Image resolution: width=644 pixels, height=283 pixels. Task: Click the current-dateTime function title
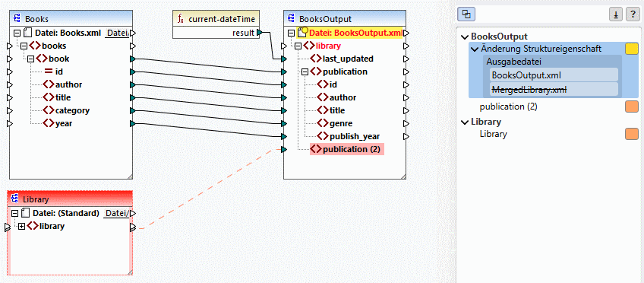[x=222, y=19]
